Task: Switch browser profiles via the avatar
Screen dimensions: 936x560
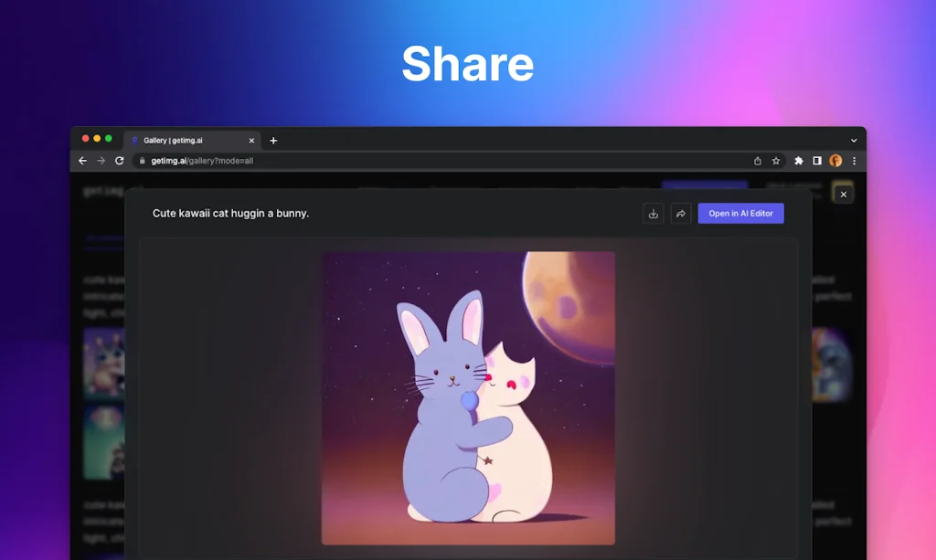Action: click(836, 161)
